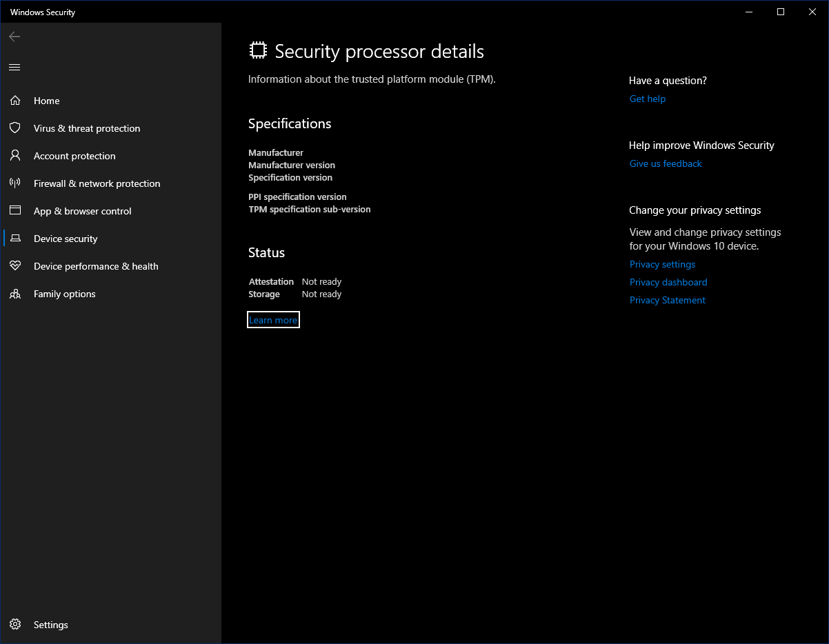The height and width of the screenshot is (644, 829).
Task: Click the Virus & threat protection shield icon
Action: click(x=15, y=128)
